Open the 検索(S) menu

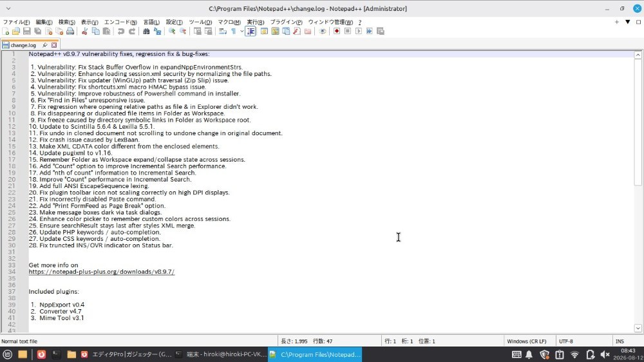coord(66,22)
